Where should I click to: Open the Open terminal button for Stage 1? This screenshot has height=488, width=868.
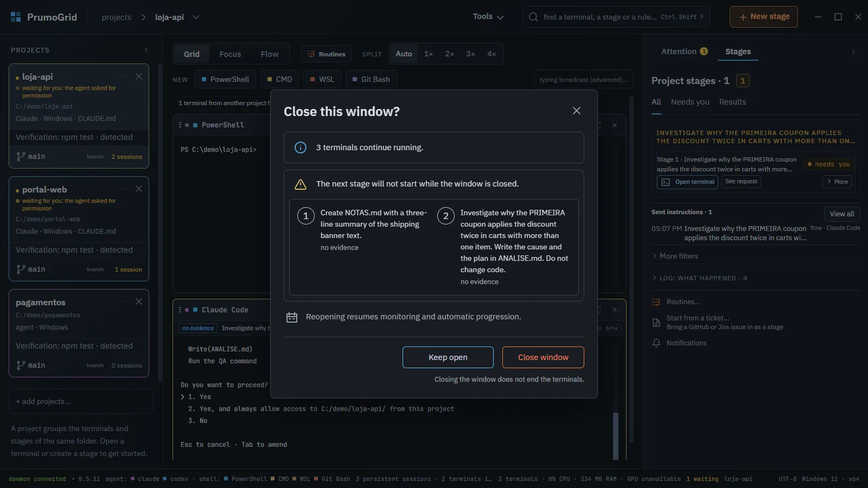coord(687,182)
